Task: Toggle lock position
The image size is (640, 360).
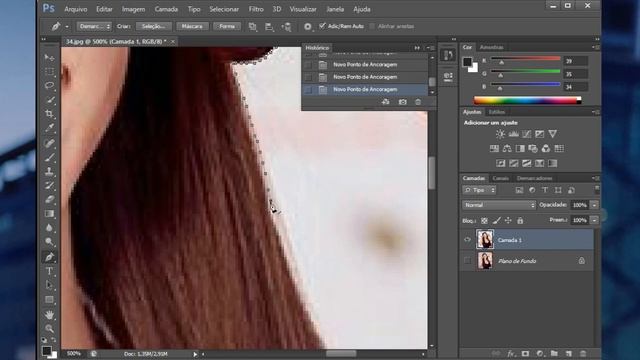Action: pos(508,220)
